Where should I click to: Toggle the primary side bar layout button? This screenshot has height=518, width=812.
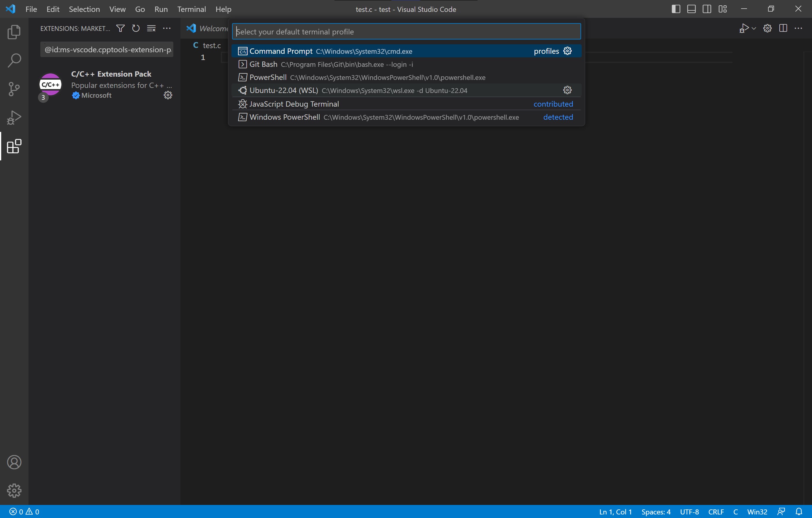(x=676, y=9)
